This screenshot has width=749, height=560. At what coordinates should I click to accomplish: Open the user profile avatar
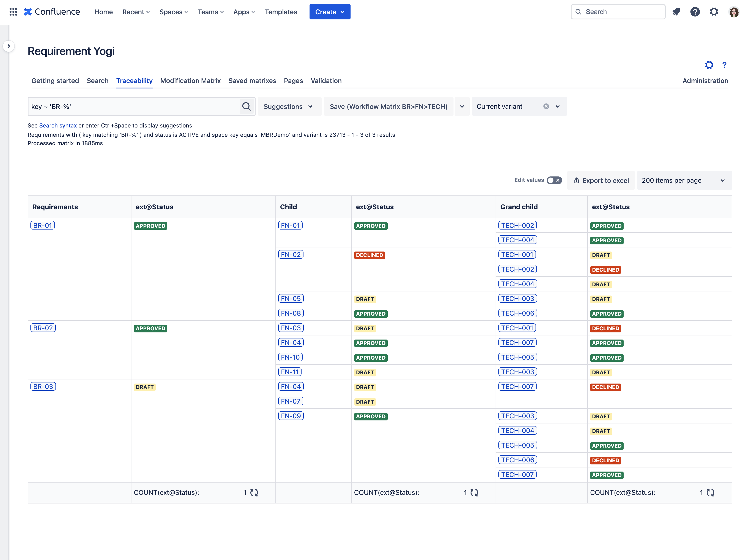click(x=734, y=12)
